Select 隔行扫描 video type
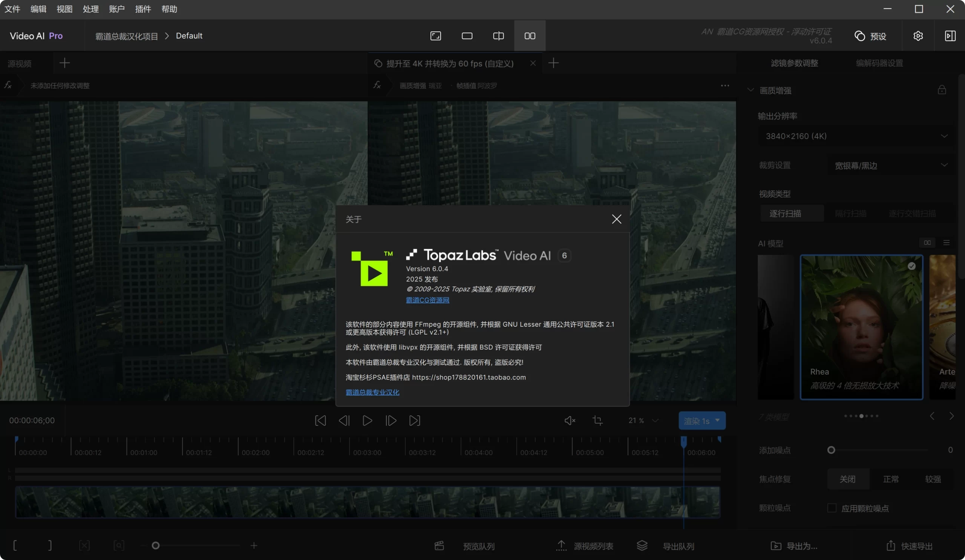Viewport: 965px width, 560px height. pos(850,213)
